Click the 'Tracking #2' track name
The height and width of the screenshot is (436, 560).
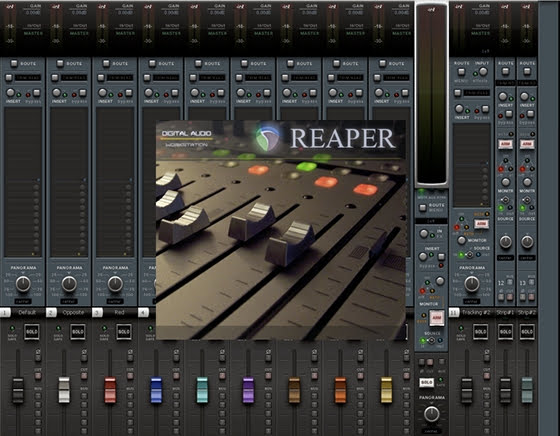point(476,312)
